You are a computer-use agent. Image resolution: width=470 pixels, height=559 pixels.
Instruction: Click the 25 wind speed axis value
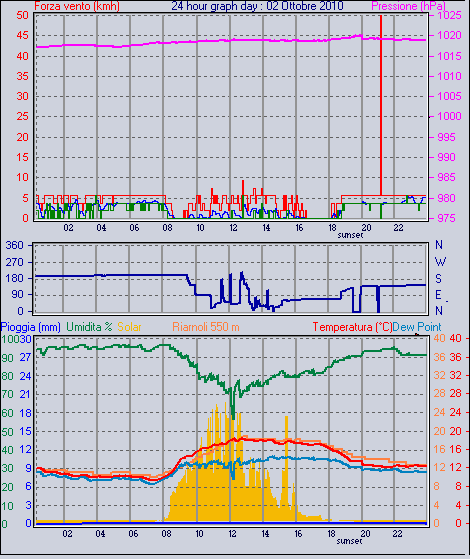click(22, 116)
